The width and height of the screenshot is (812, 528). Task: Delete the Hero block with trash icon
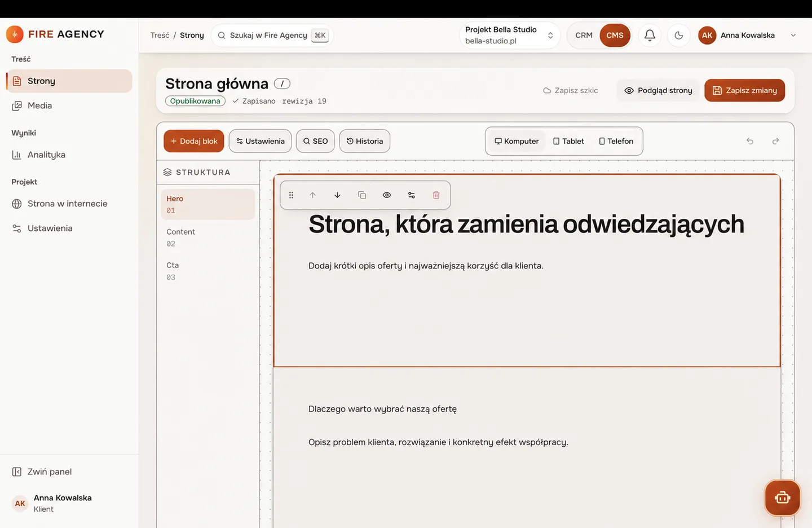[x=436, y=195]
